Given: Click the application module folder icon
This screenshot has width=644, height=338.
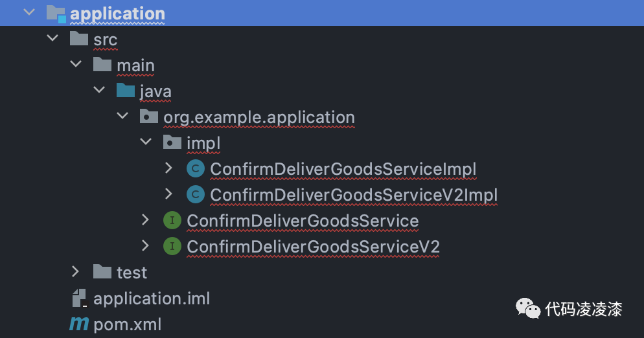Looking at the screenshot, I should (56, 13).
